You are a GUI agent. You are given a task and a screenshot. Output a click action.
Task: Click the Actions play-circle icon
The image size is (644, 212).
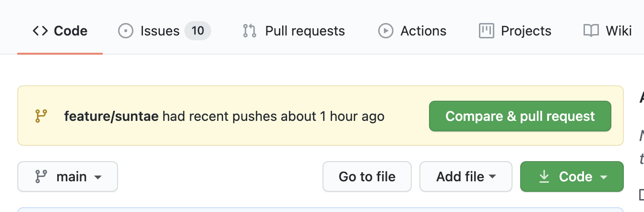tap(385, 31)
